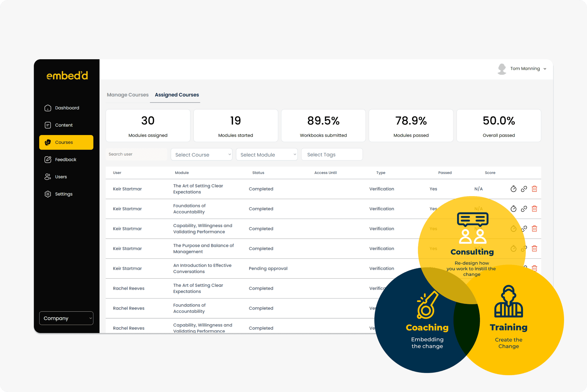Click into the Search user field
This screenshot has width=587, height=392.
point(136,154)
